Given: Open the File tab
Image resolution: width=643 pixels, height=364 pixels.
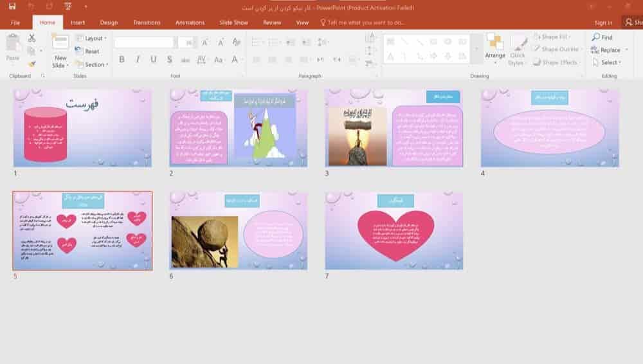Looking at the screenshot, I should [15, 23].
